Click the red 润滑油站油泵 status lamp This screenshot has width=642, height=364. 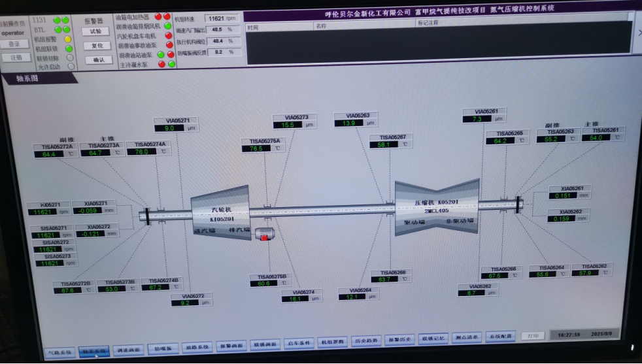[x=171, y=54]
